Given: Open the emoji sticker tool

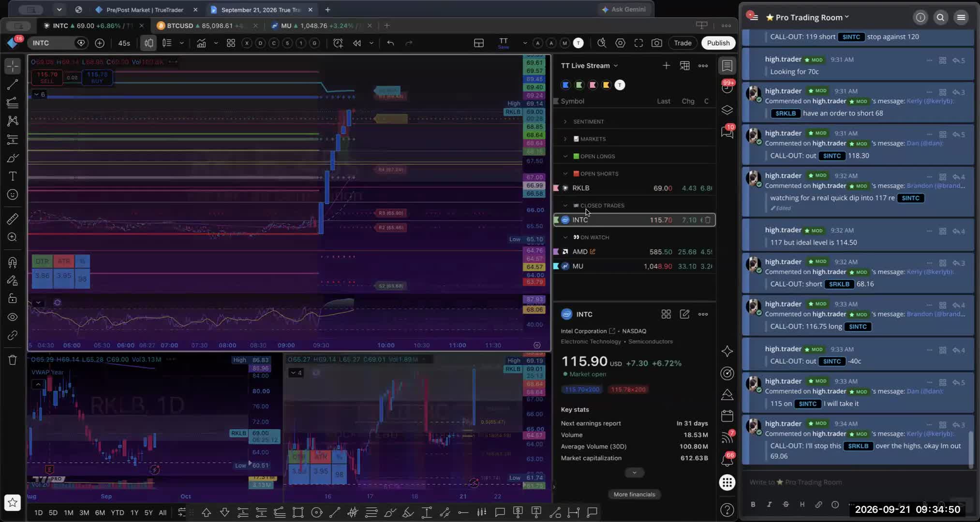Looking at the screenshot, I should pyautogui.click(x=13, y=195).
